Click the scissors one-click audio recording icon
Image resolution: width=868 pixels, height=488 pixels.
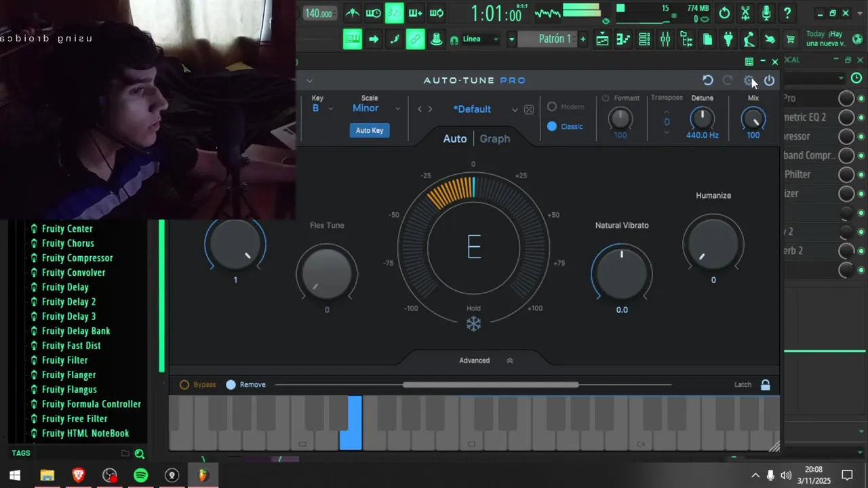pyautogui.click(x=745, y=13)
